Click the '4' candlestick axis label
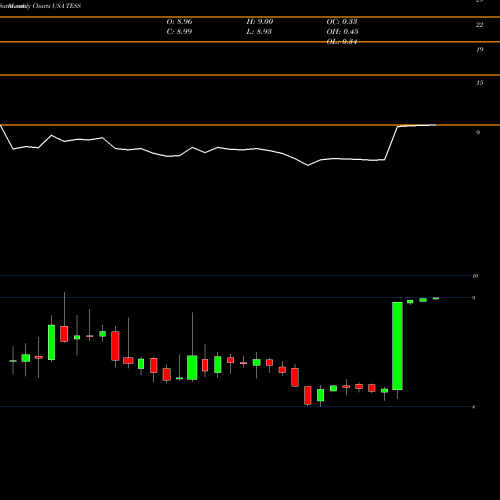The image size is (500, 500). tap(474, 407)
